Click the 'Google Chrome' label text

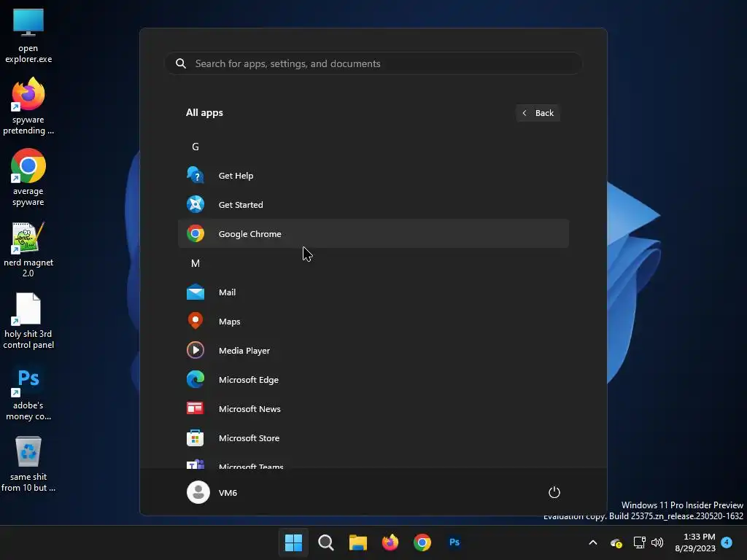pos(249,234)
